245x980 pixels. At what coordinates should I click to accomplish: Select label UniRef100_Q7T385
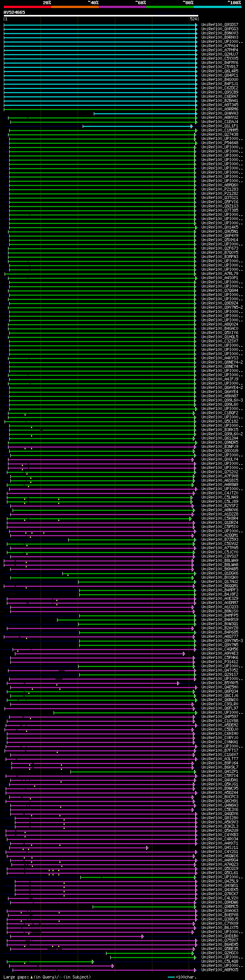point(220,211)
